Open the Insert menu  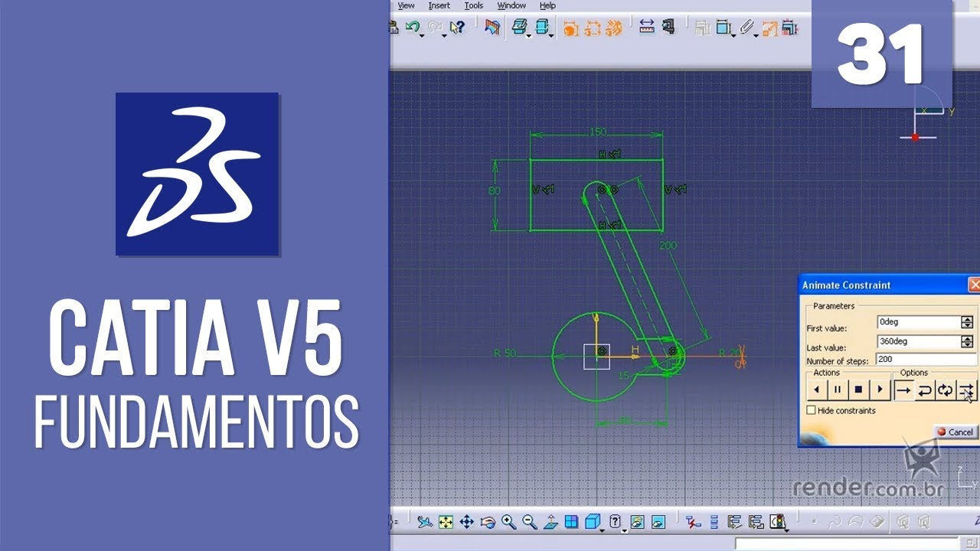tap(439, 5)
